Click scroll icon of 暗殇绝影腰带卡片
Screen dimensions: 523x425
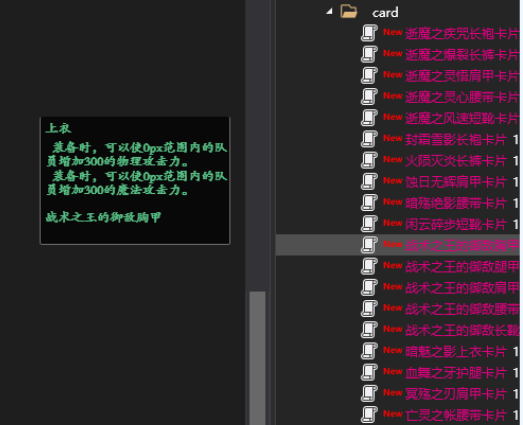[x=369, y=202]
